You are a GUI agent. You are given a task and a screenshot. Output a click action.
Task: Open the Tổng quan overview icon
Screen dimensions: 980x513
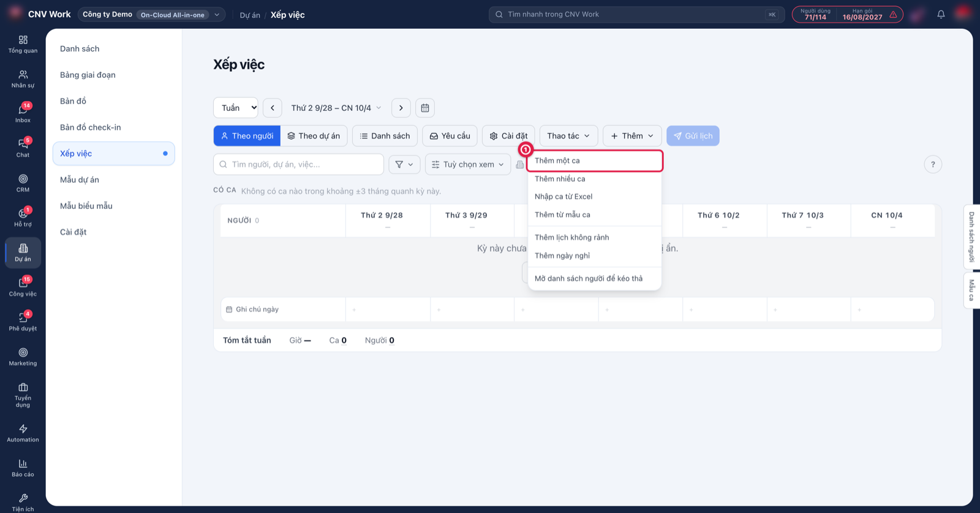(x=23, y=44)
